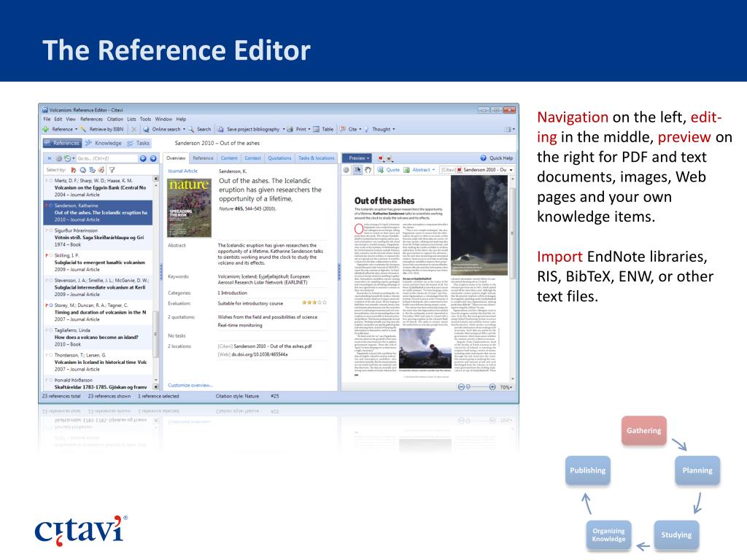747x560 pixels.
Task: Expand Reference button dropdown arrow
Action: point(76,130)
